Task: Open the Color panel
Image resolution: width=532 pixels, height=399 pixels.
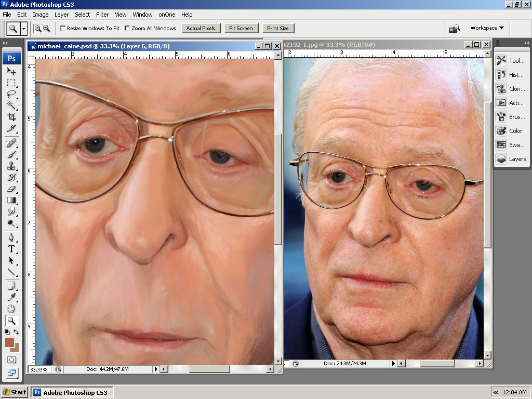Action: pos(511,130)
